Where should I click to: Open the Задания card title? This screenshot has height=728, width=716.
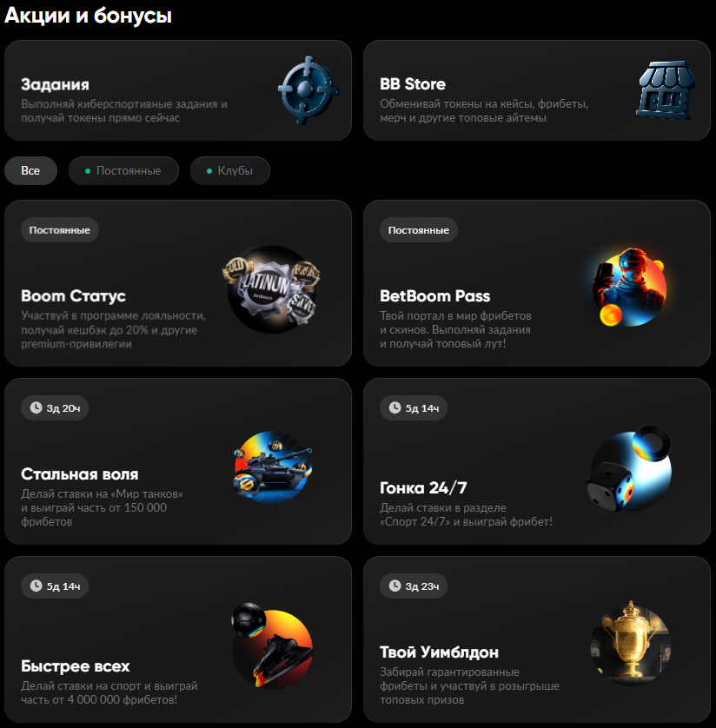click(55, 84)
